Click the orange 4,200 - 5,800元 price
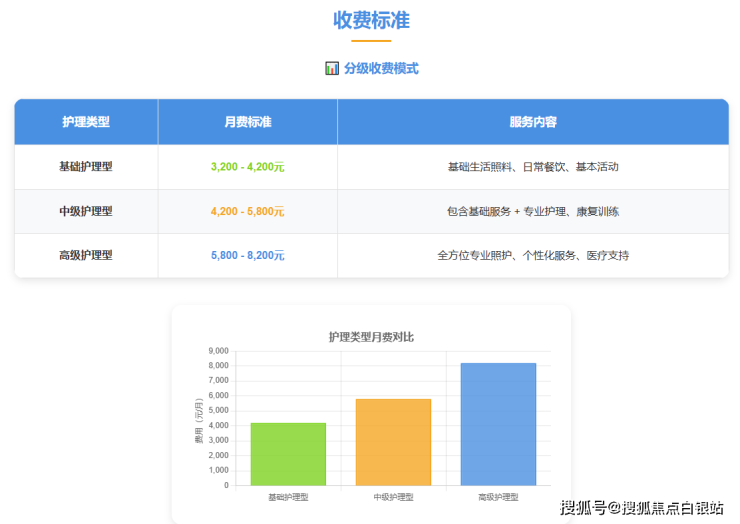Screen dimensions: 740x524 pos(247,211)
